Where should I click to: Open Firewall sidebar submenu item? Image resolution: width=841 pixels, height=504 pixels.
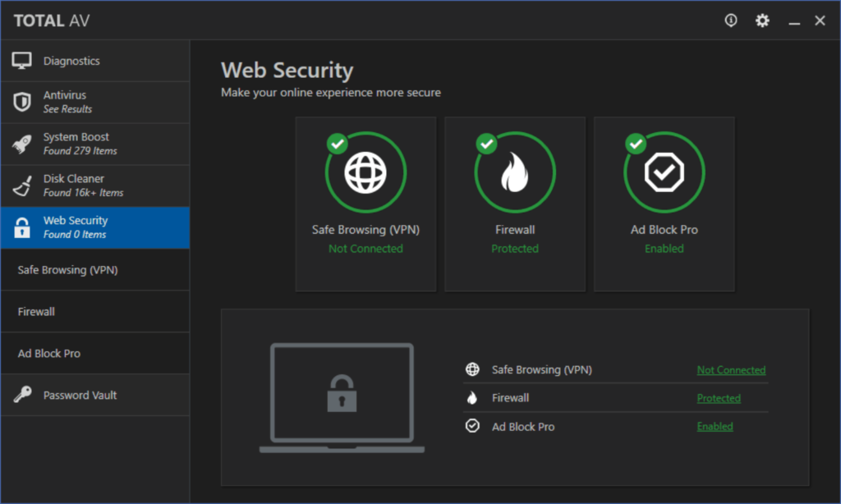[95, 312]
